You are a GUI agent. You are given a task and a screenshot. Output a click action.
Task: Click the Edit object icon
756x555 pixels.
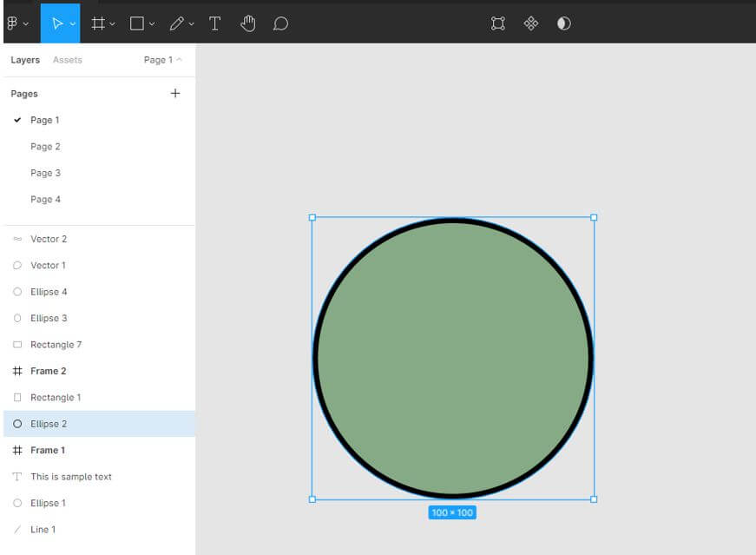(x=498, y=23)
